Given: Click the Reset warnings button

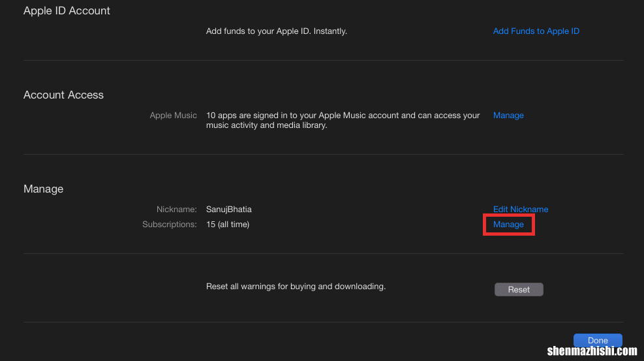Looking at the screenshot, I should pyautogui.click(x=519, y=290).
